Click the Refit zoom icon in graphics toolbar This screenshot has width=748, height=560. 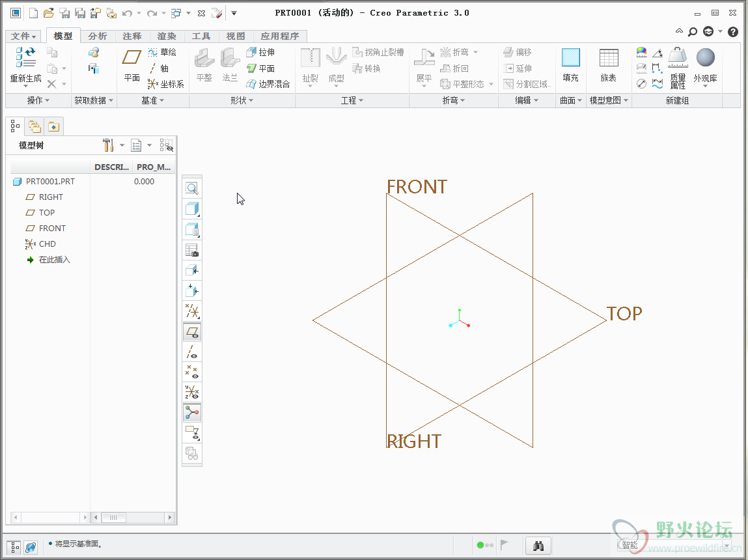(x=192, y=188)
